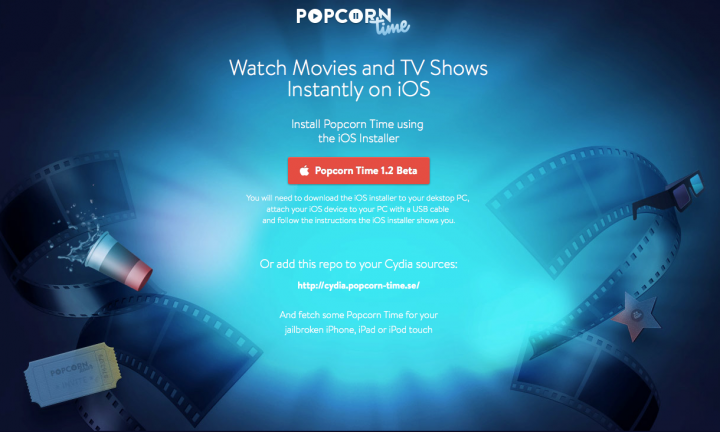
Task: Click the USB cable instruction line
Action: coord(358,209)
